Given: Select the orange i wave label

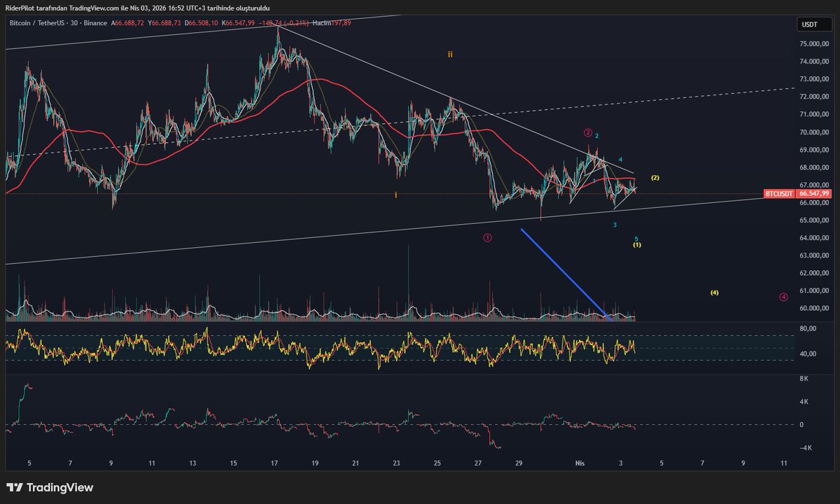Looking at the screenshot, I should pyautogui.click(x=395, y=195).
